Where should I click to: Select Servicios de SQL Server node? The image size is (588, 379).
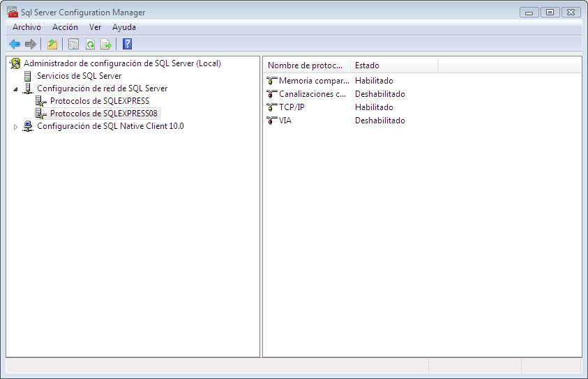(79, 76)
